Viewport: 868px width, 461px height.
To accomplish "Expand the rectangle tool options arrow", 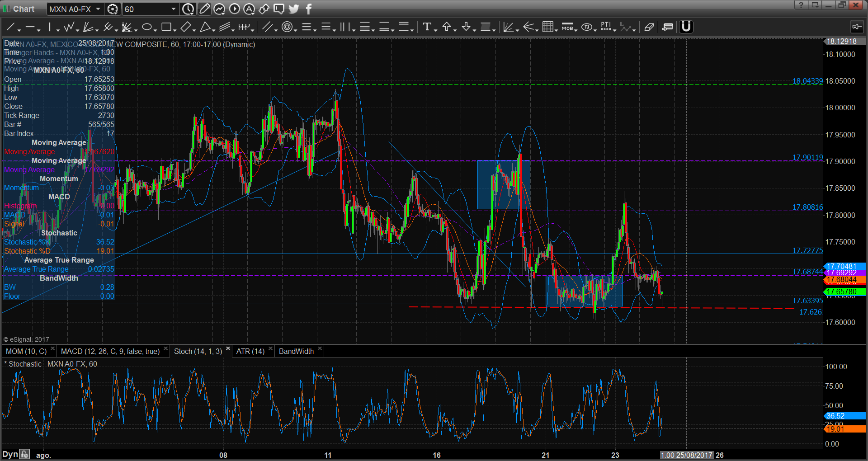I will [175, 30].
